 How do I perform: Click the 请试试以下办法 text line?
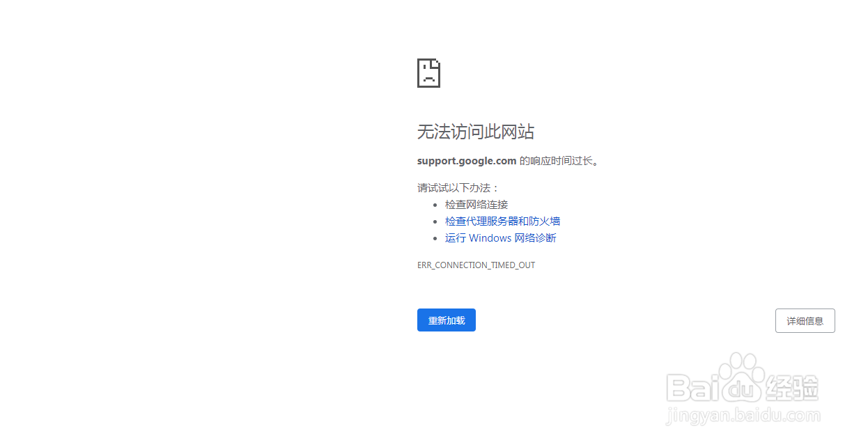click(458, 187)
